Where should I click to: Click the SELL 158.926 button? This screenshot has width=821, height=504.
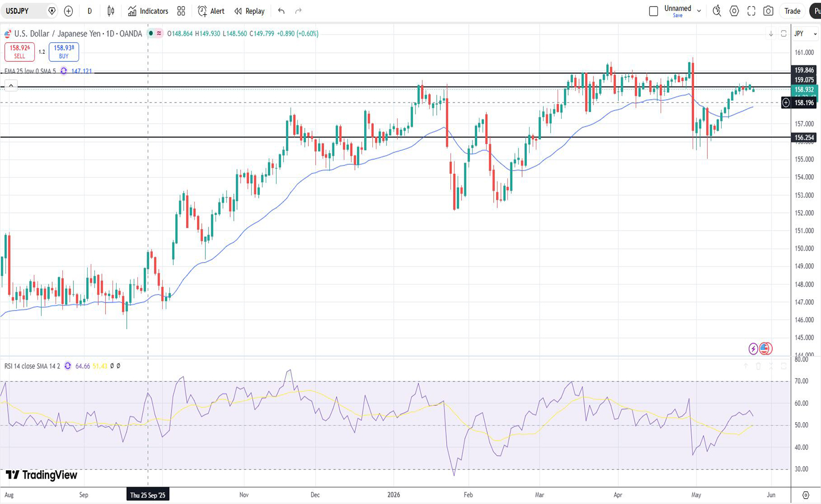(x=20, y=52)
